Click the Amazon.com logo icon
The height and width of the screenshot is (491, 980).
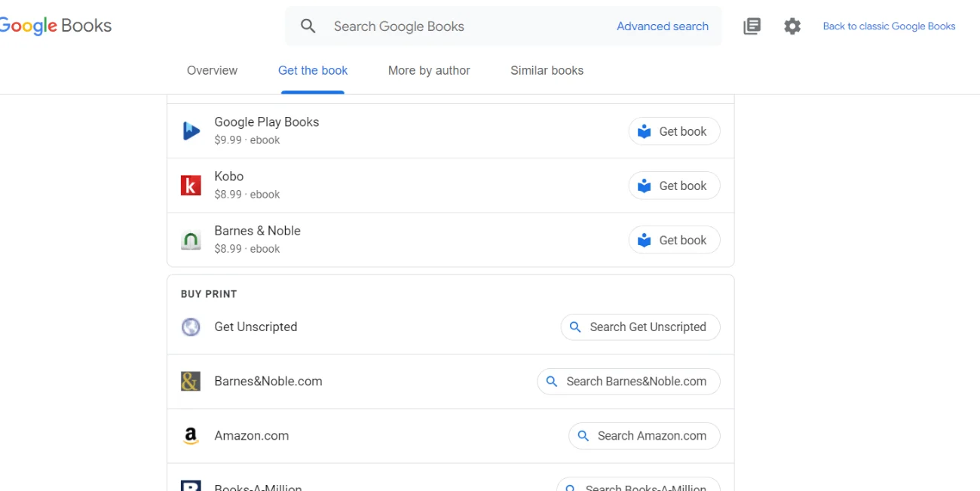tap(191, 436)
